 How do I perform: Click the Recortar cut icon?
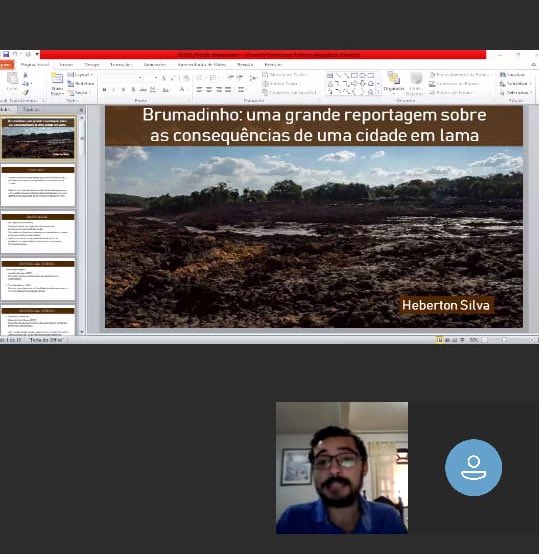tap(25, 75)
